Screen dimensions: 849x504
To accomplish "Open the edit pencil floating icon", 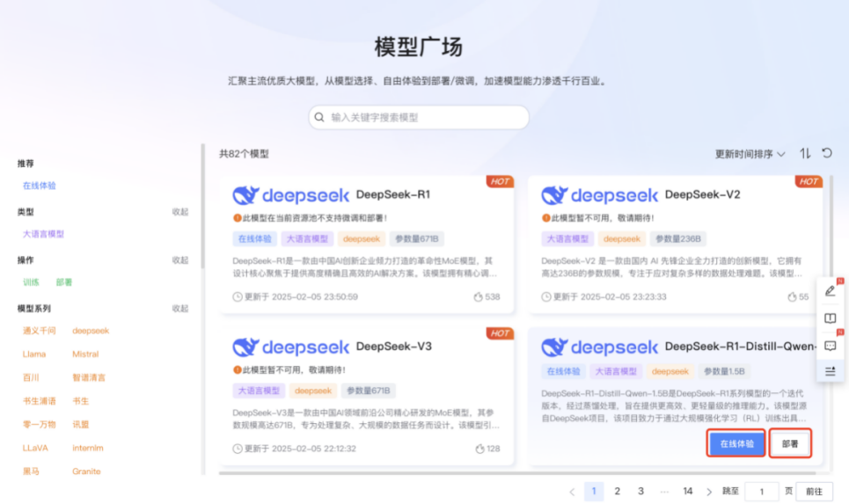I will 830,291.
